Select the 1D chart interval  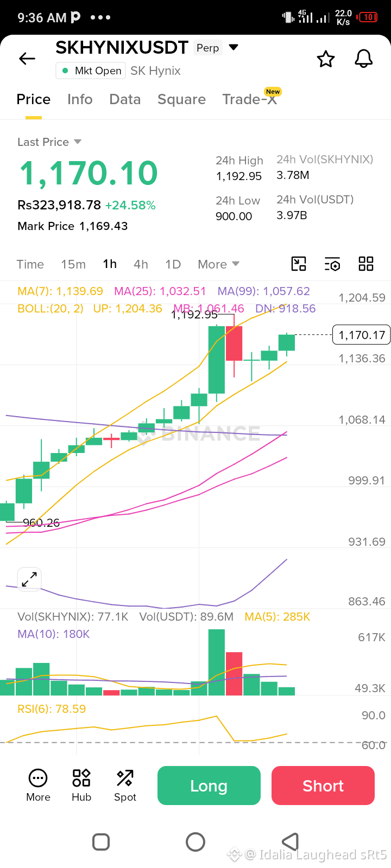coord(173,264)
